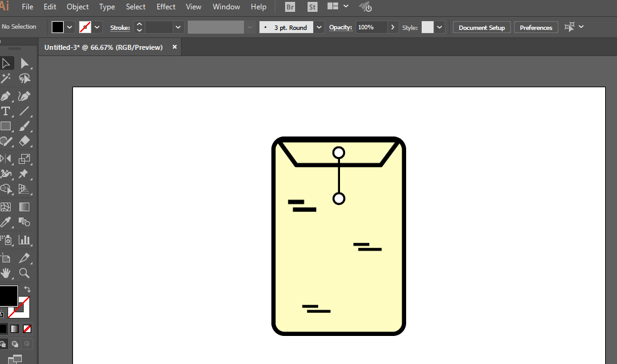The image size is (617, 364).
Task: Open the stroke color dropdown arrow
Action: tap(97, 27)
